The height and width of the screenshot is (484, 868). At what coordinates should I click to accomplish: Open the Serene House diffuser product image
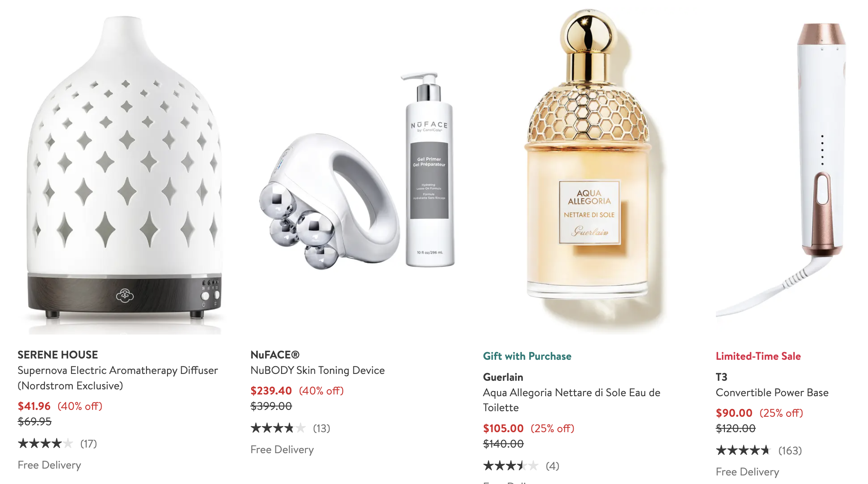(124, 169)
